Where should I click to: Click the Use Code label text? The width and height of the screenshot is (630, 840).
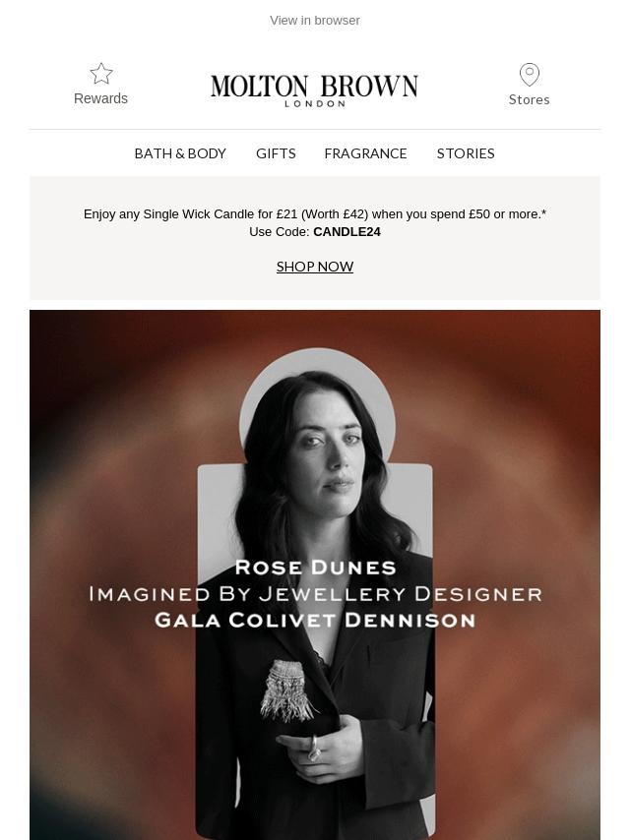pyautogui.click(x=280, y=232)
